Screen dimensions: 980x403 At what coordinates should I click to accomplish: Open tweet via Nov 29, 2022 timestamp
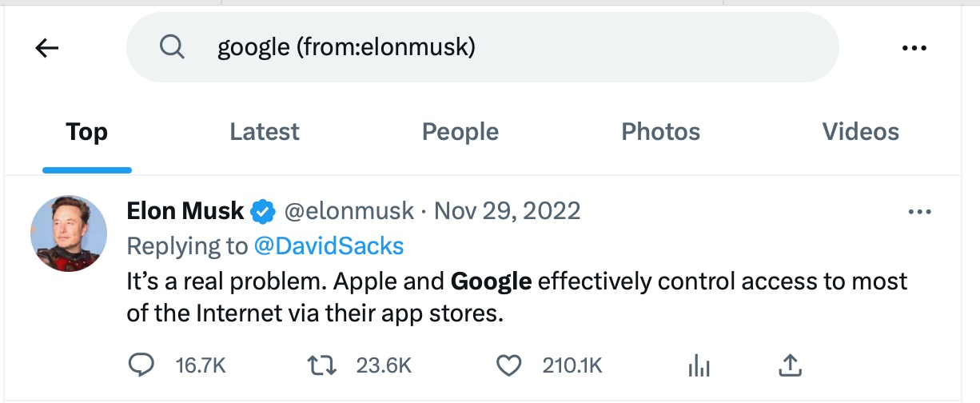508,211
